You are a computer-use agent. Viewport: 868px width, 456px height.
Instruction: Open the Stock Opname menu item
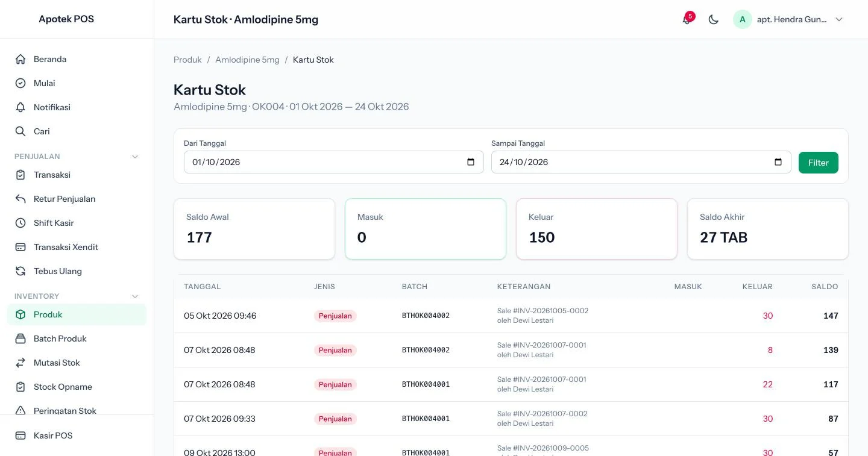pos(77,387)
